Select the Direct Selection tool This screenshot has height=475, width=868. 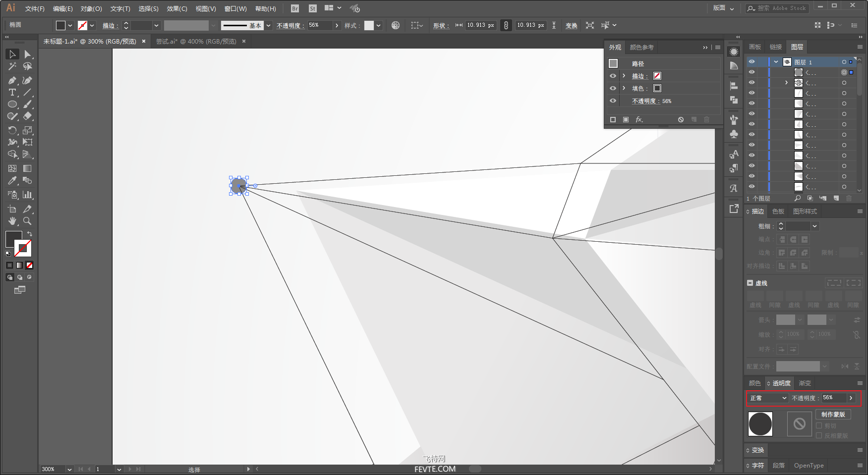click(28, 54)
